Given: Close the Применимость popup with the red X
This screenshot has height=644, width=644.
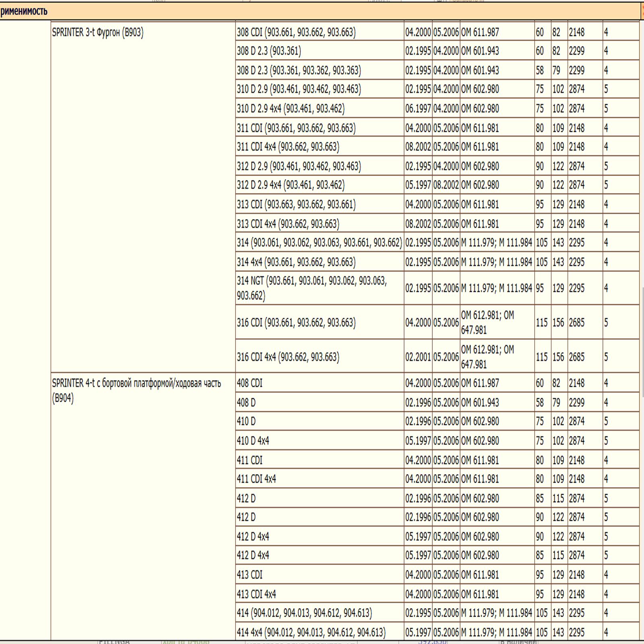Looking at the screenshot, I should [642, 11].
